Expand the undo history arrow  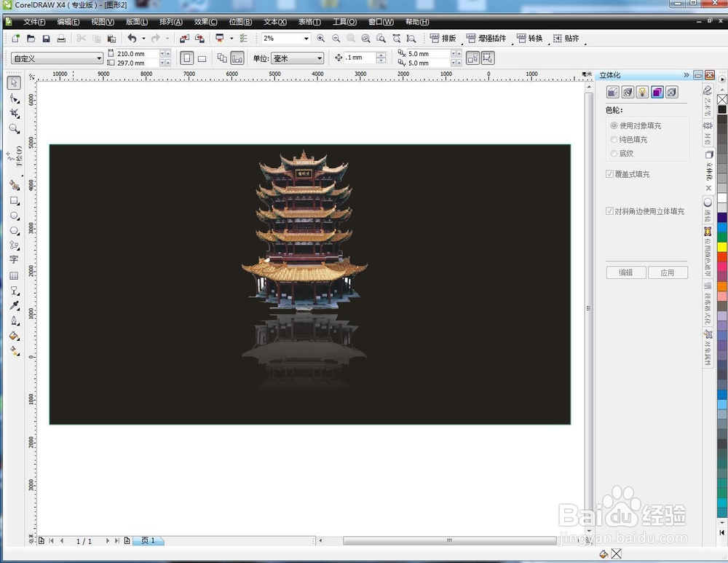[x=143, y=39]
